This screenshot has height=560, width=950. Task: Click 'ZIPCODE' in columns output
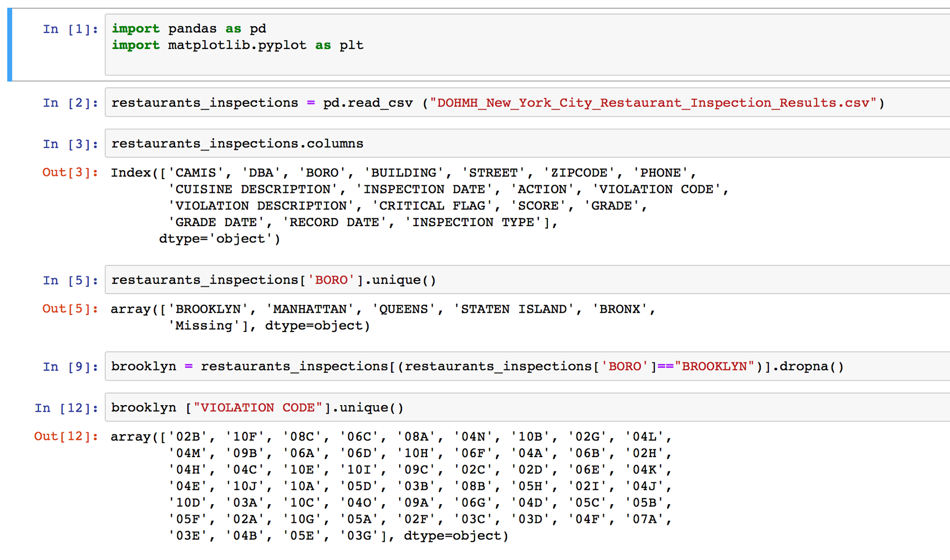click(x=579, y=173)
